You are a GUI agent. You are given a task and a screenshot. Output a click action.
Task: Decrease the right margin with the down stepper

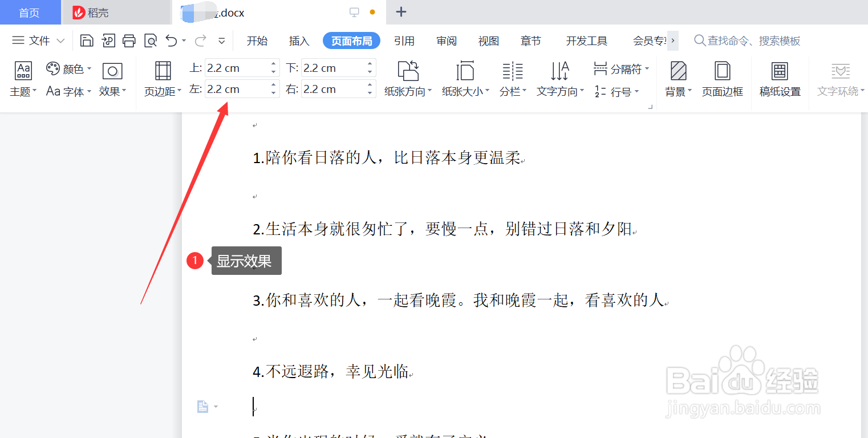[370, 93]
